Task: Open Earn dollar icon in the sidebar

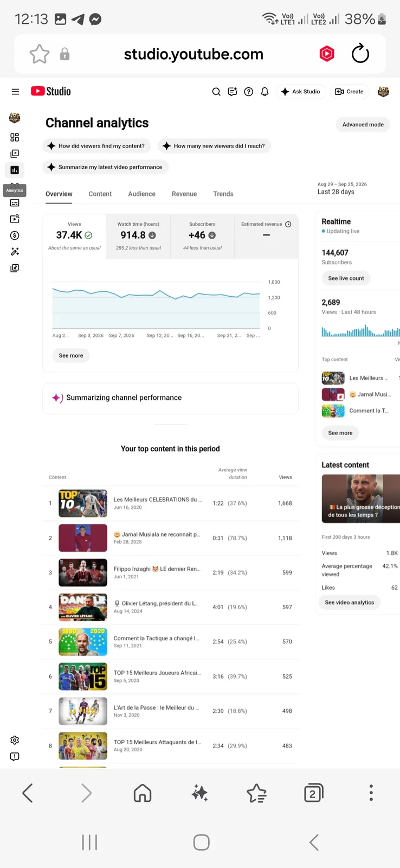Action: (15, 235)
